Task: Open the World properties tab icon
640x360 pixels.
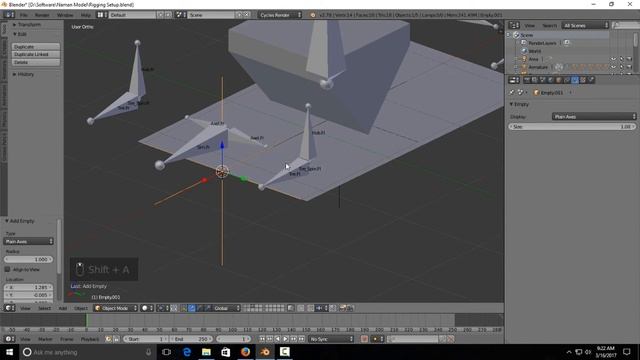Action: pos(551,80)
